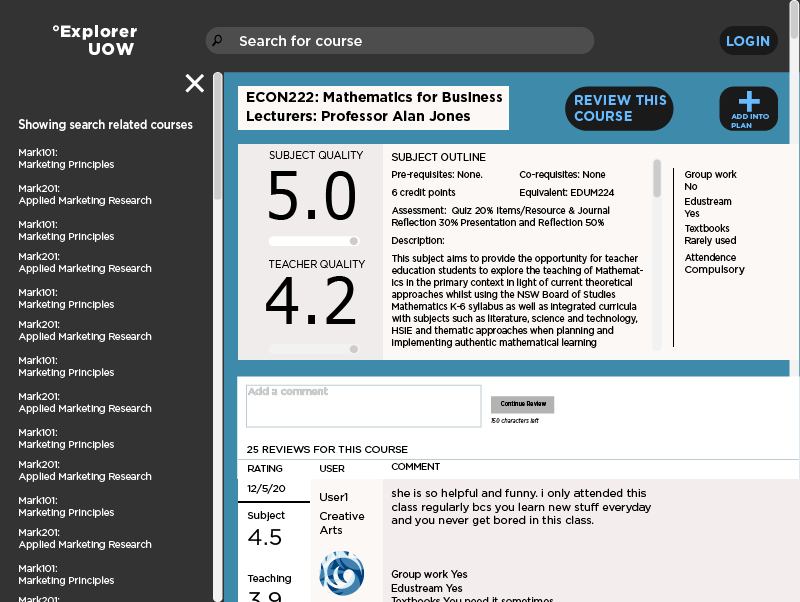This screenshot has width=800, height=602.
Task: Focus the Search for course field
Action: click(x=400, y=41)
